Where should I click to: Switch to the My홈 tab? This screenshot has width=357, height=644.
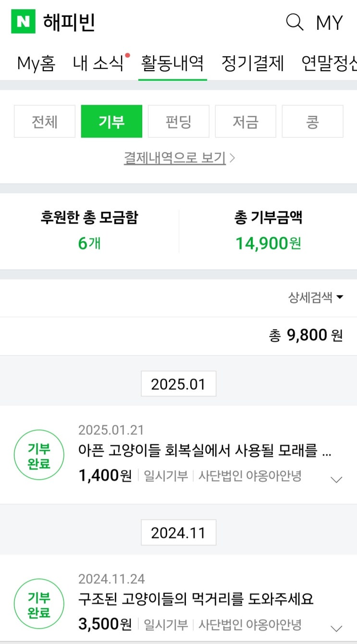[36, 63]
